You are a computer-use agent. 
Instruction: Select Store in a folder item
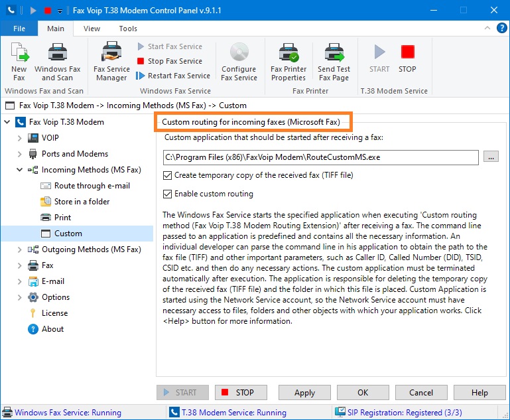[75, 202]
